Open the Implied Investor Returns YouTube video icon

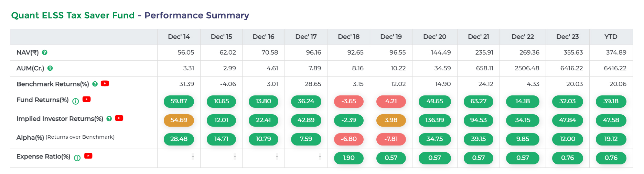pyautogui.click(x=119, y=118)
